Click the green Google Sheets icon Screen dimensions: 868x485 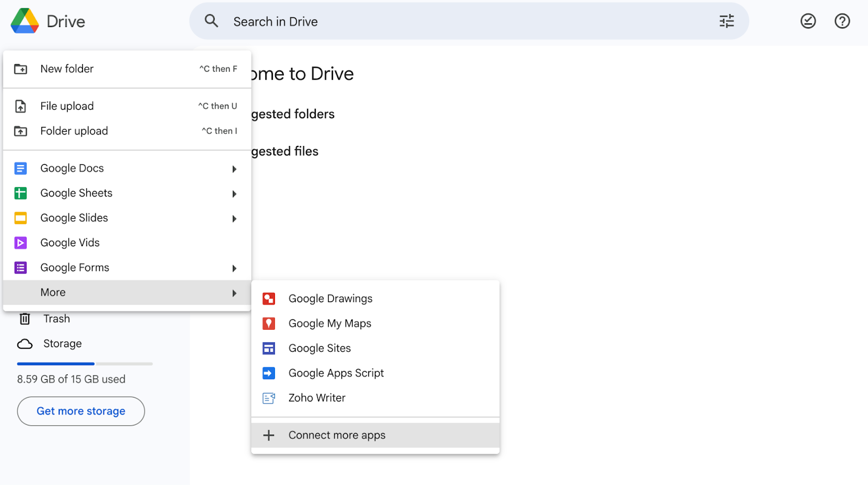(21, 193)
